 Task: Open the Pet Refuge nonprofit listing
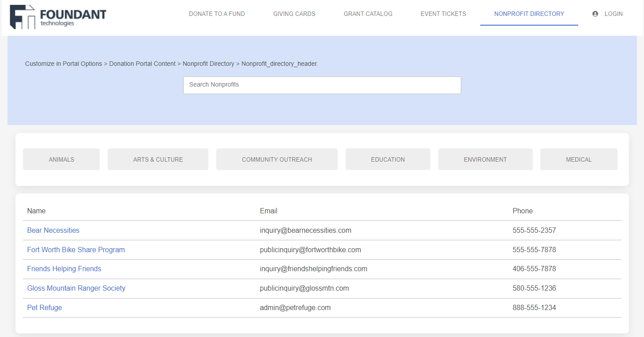coord(44,307)
